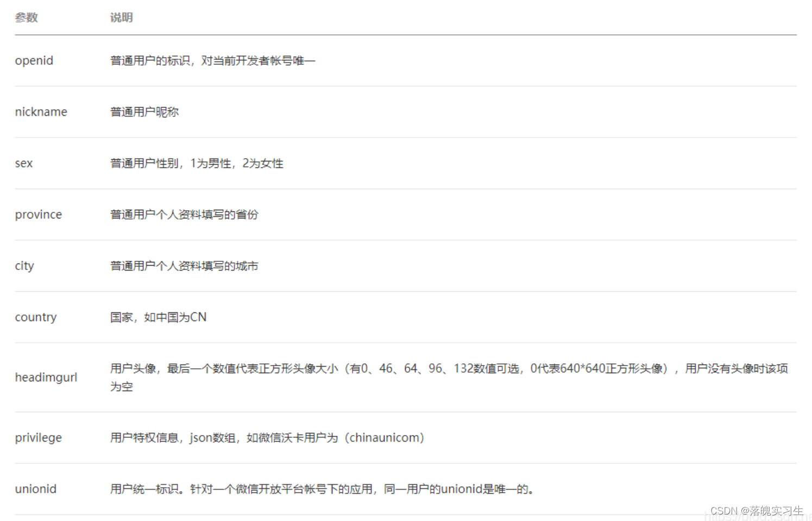
Task: Select the country parameter name
Action: pos(35,317)
